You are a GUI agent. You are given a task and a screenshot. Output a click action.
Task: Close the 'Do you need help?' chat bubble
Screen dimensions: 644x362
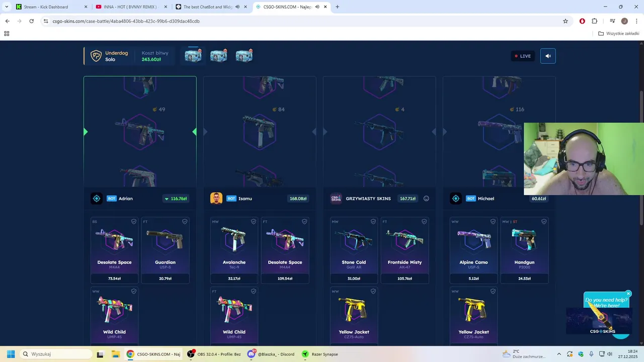pos(628,294)
